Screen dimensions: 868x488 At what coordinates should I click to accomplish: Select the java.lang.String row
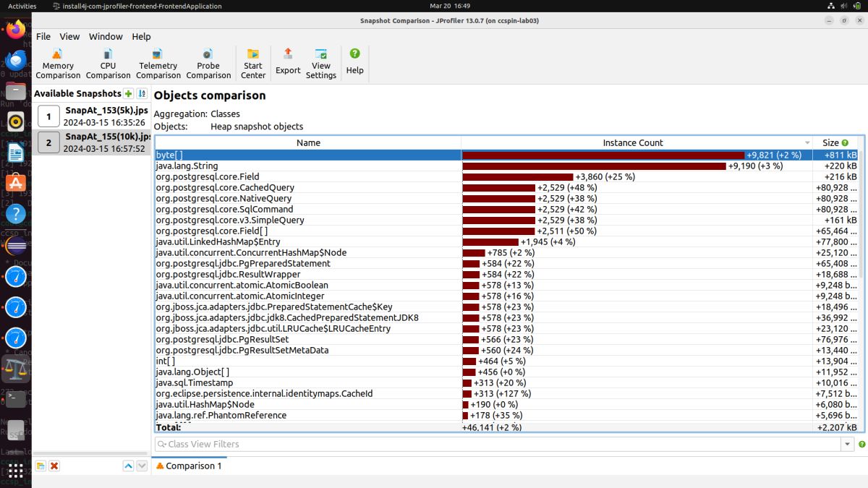[x=506, y=166]
